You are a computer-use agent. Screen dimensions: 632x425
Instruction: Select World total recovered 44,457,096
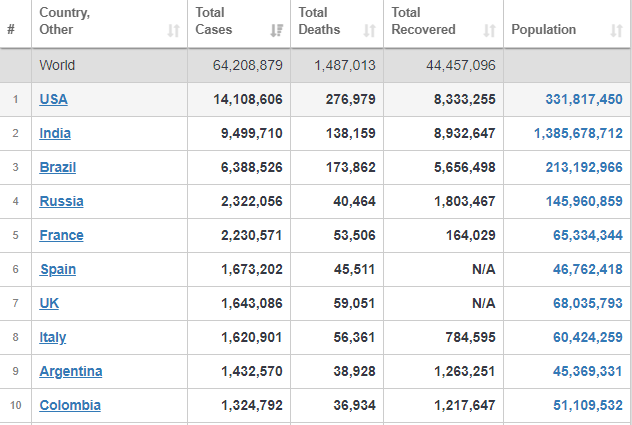[461, 65]
